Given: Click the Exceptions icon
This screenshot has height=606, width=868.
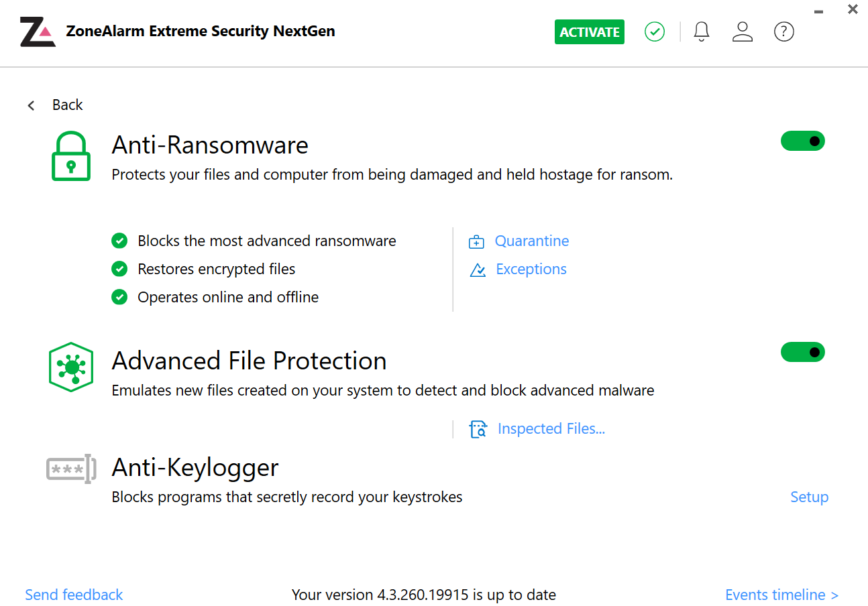Looking at the screenshot, I should (x=478, y=270).
